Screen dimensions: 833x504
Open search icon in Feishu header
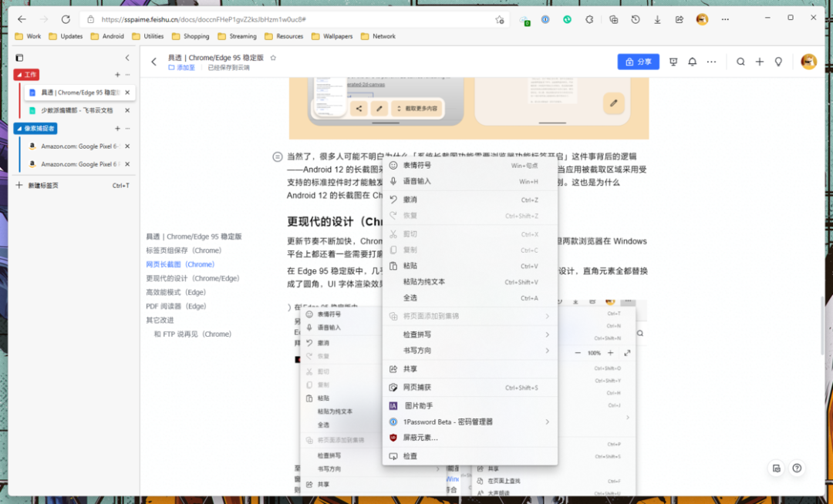740,62
